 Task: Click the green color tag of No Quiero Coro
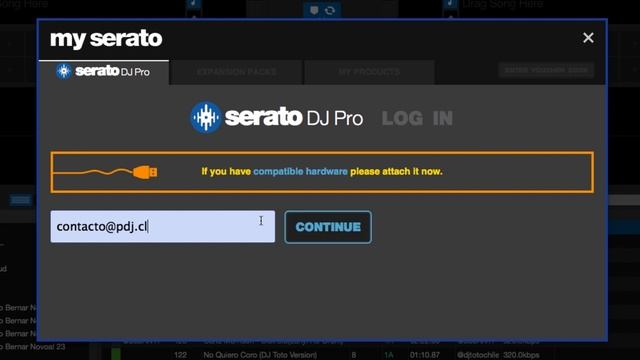coord(116,354)
